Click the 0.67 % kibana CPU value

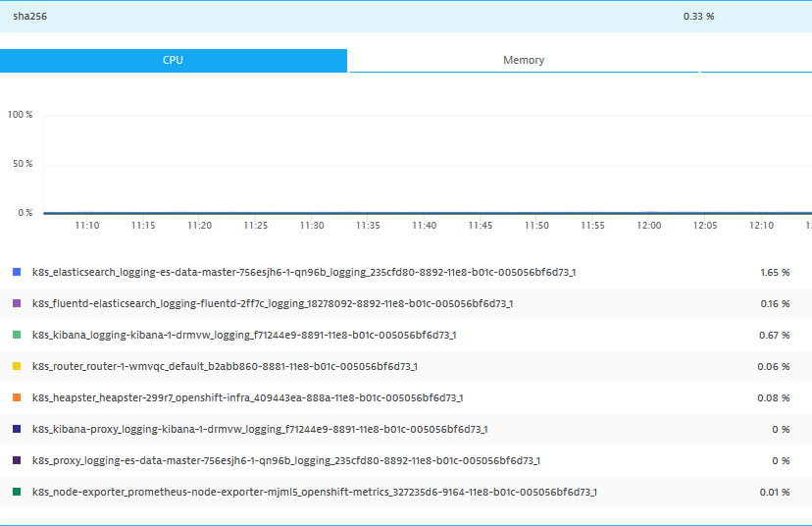(x=774, y=335)
